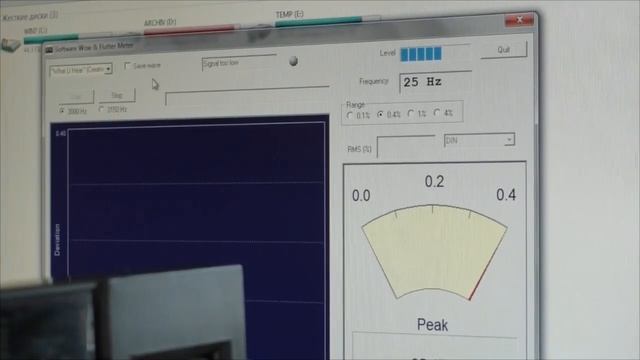Select the 3150 Hz radio button
The width and height of the screenshot is (640, 360).
coord(102,109)
